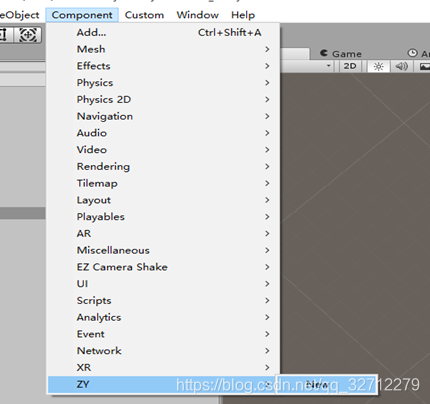
Task: Open the Custom menu
Action: [x=144, y=15]
